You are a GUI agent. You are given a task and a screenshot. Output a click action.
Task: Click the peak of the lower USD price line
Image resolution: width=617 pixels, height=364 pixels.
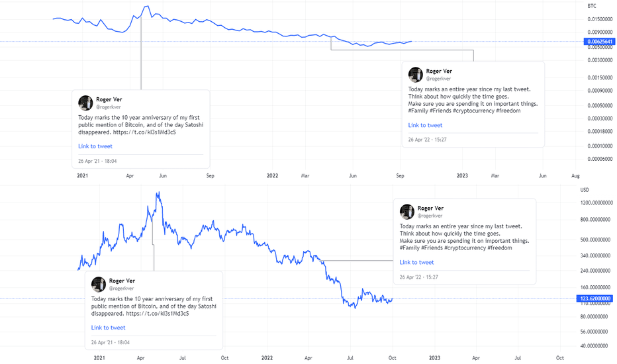pos(158,193)
